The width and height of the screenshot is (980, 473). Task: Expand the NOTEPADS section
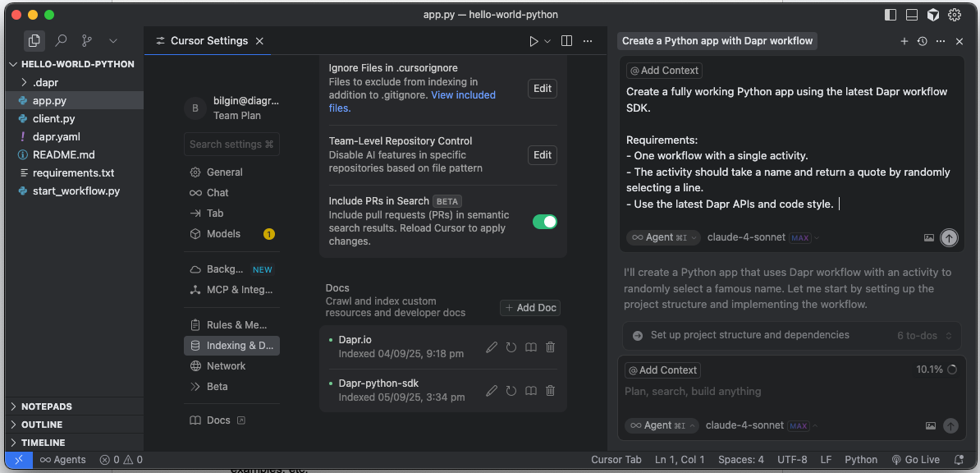[x=47, y=406]
